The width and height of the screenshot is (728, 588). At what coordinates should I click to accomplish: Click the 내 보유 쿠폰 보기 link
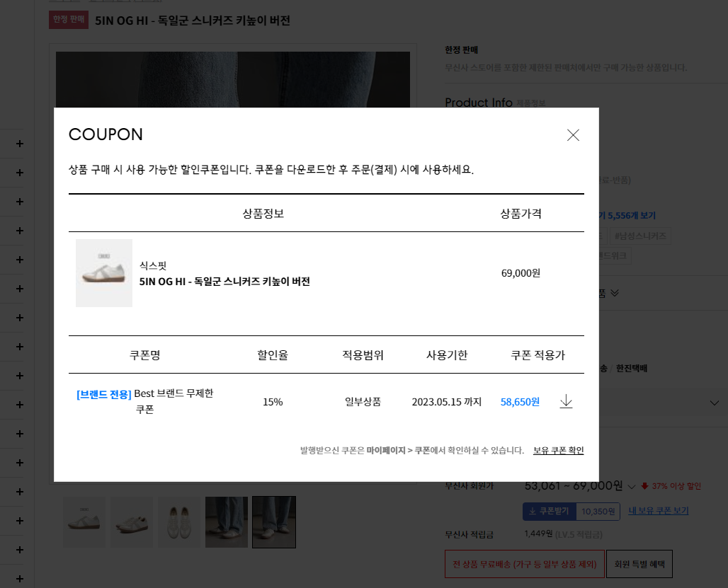point(658,511)
